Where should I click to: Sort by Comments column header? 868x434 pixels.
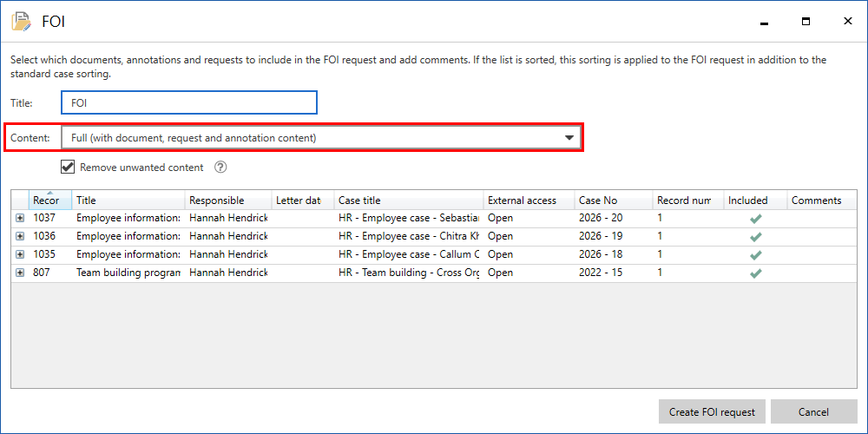[x=821, y=201]
